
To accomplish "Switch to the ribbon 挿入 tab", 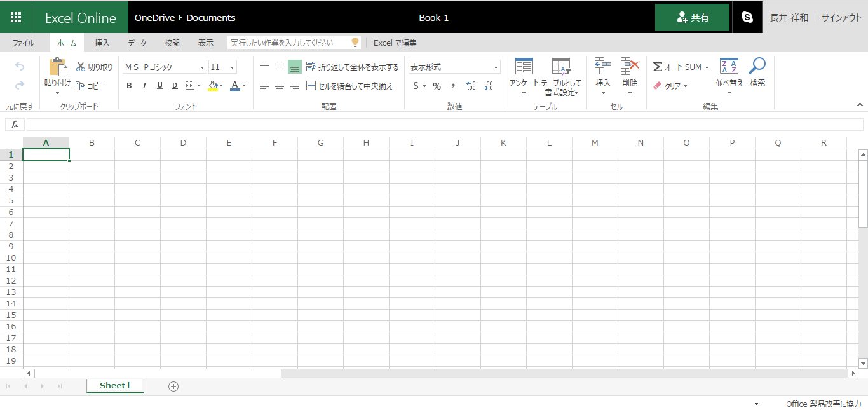I will point(102,43).
